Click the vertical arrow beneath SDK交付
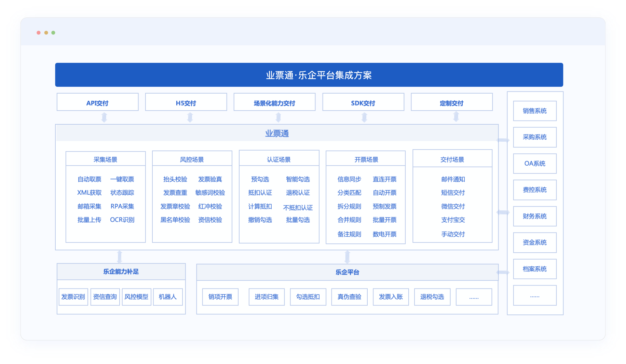This screenshot has height=364, width=626. pos(364,117)
